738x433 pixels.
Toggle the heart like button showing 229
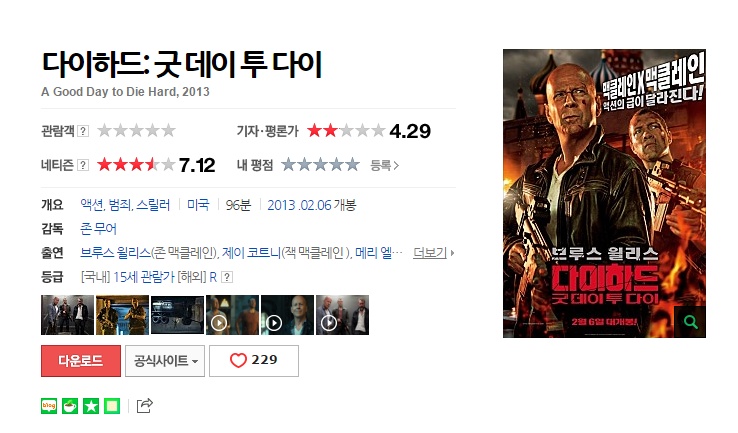point(254,361)
